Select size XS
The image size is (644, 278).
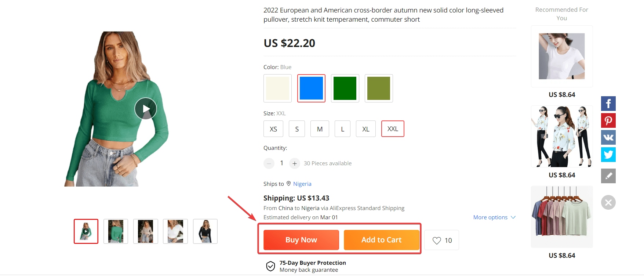tap(273, 129)
